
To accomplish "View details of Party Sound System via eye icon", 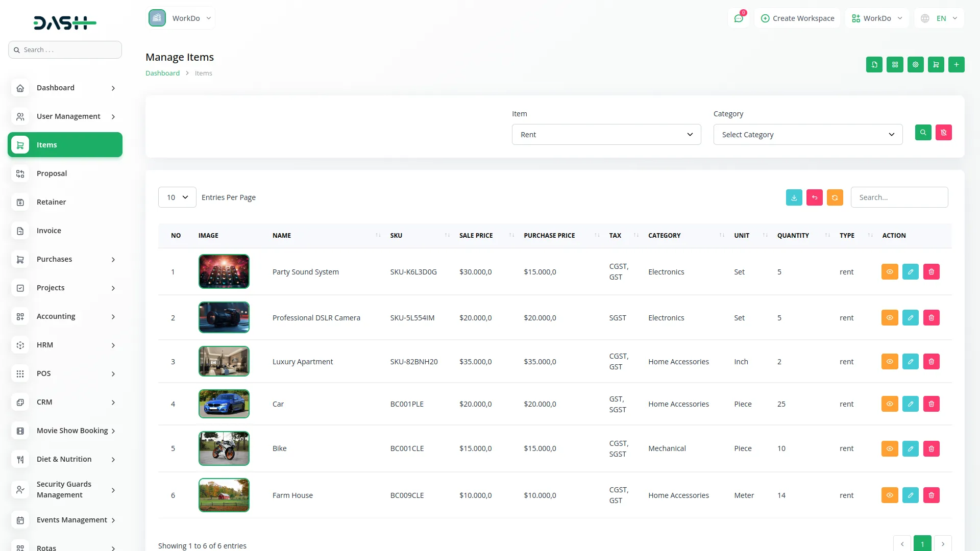I will (x=890, y=271).
